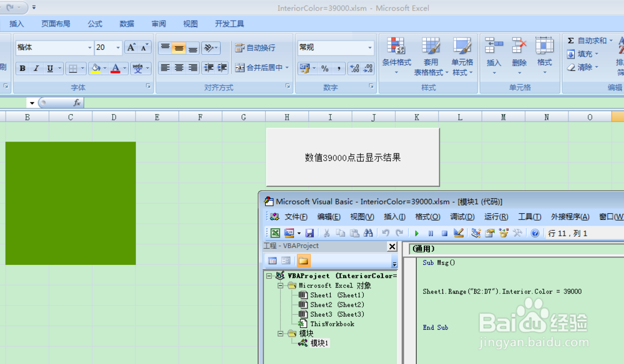Open the 运行(R) menu in the VBA editor
624x364 pixels.
(x=496, y=217)
